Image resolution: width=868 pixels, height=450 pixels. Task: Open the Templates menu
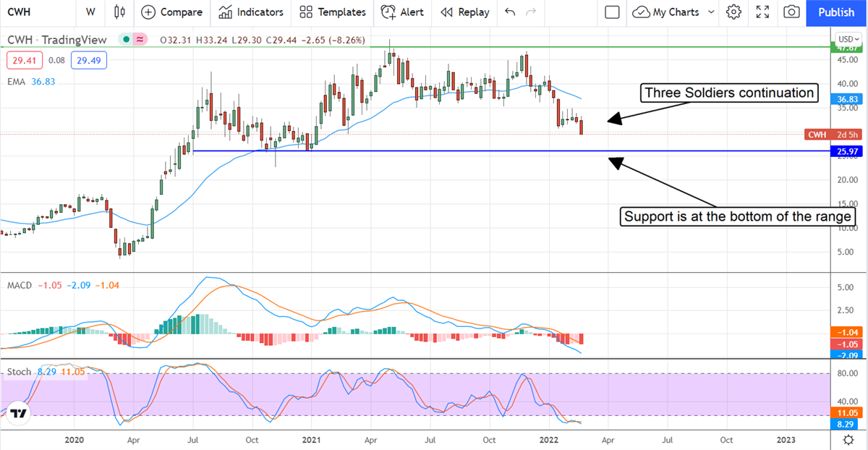click(x=333, y=12)
